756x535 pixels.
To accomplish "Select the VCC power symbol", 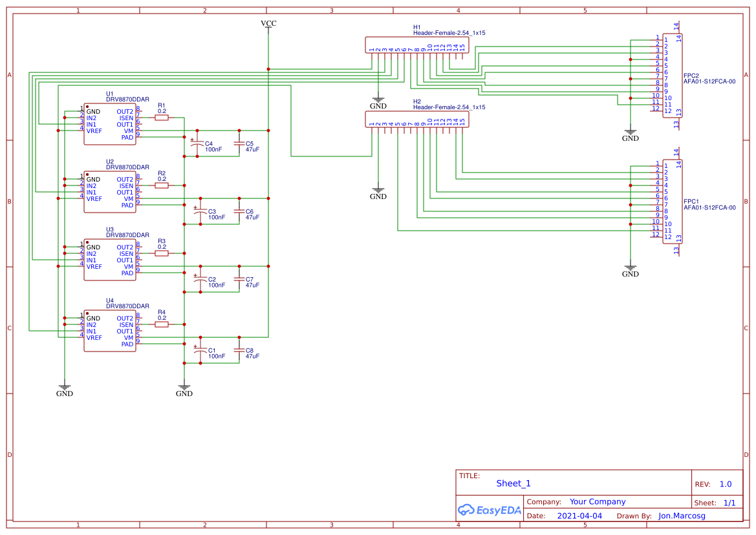I will (268, 24).
